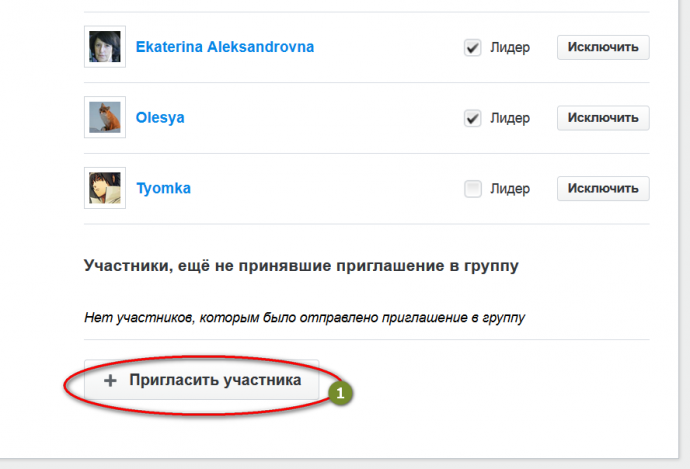Open Ekaterina Aleksandrovna's profile link
This screenshot has height=469, width=690.
[224, 47]
